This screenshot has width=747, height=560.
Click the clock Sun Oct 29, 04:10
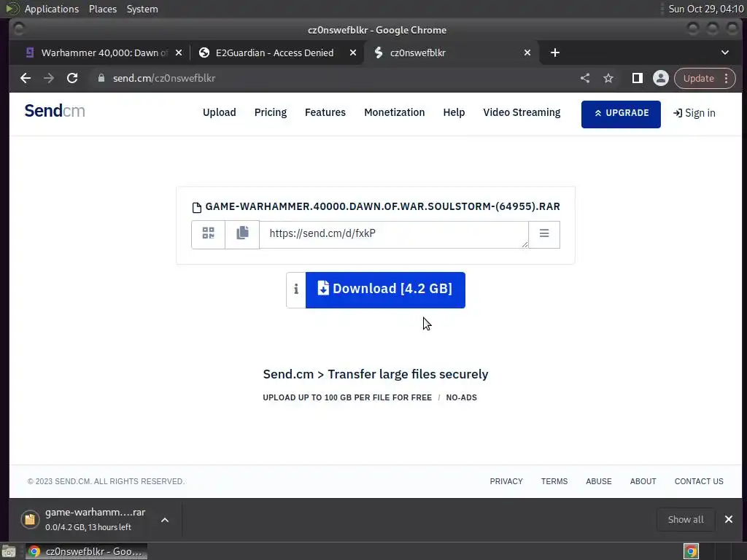tap(706, 9)
